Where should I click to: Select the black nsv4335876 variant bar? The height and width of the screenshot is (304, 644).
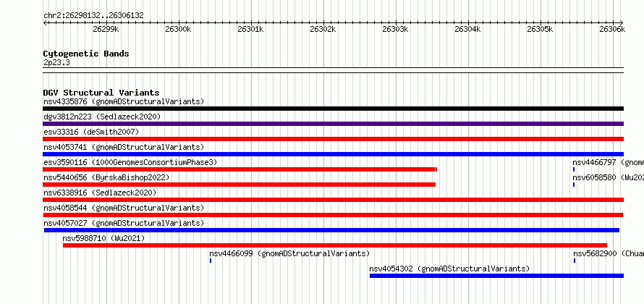(333, 109)
